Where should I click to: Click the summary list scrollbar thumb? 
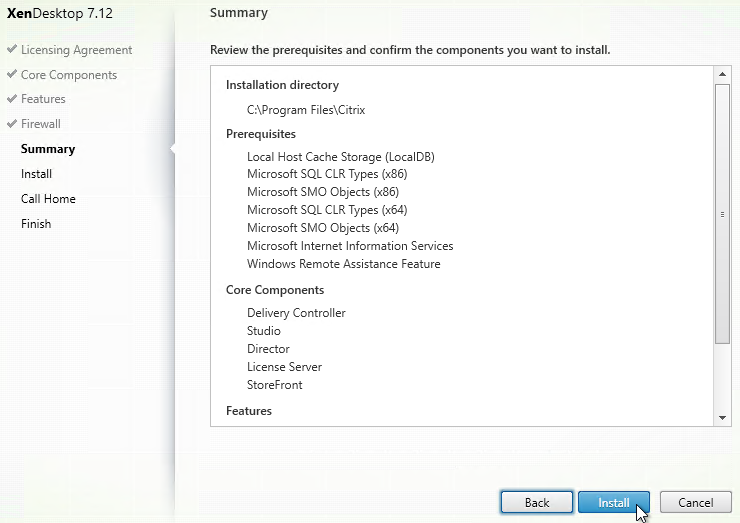pos(722,214)
